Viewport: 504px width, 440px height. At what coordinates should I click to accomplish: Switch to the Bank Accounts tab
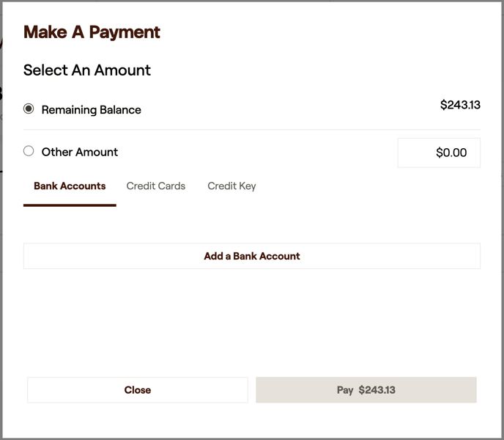pos(70,186)
